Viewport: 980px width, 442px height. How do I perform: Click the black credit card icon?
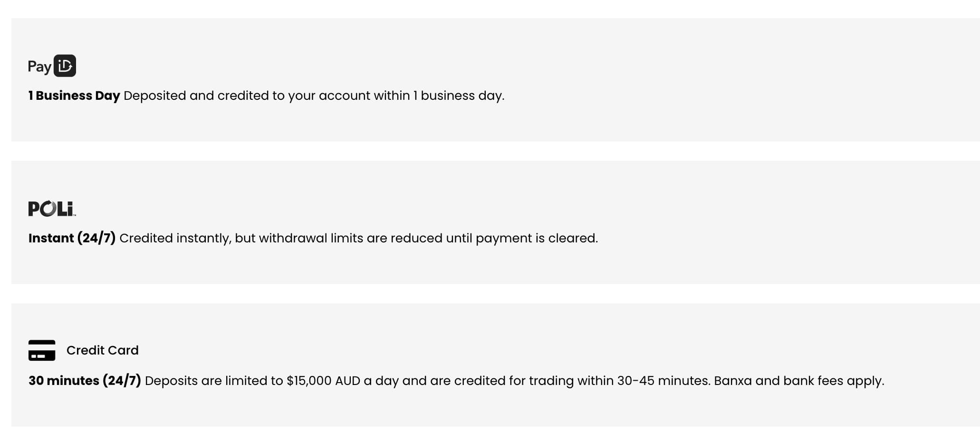pos(42,350)
